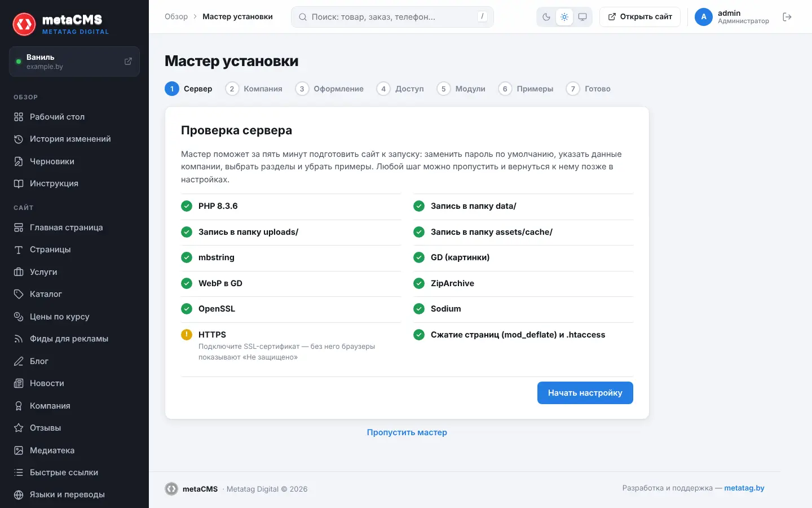812x508 pixels.
Task: Click the Фиды для рекламы RSS icon
Action: [x=19, y=339]
